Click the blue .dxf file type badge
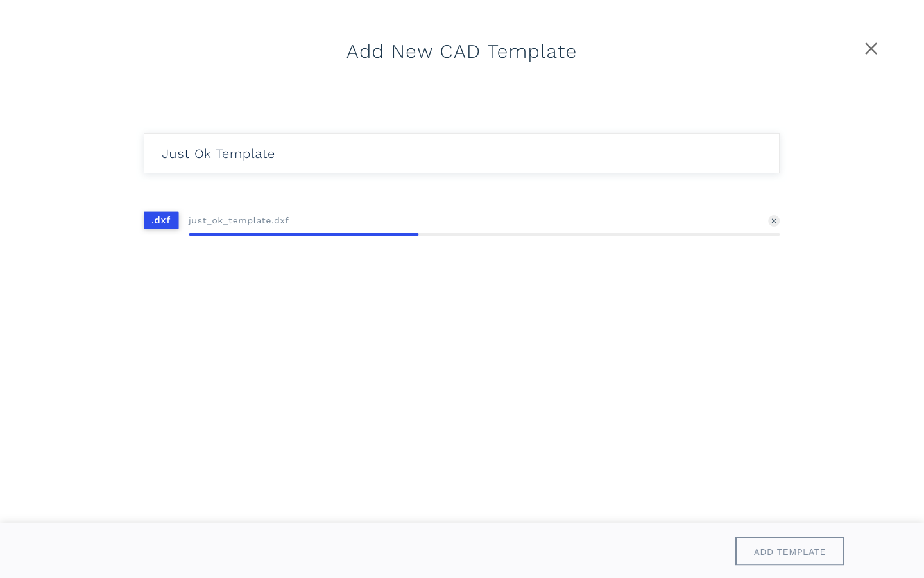The width and height of the screenshot is (924, 578). pos(161,220)
